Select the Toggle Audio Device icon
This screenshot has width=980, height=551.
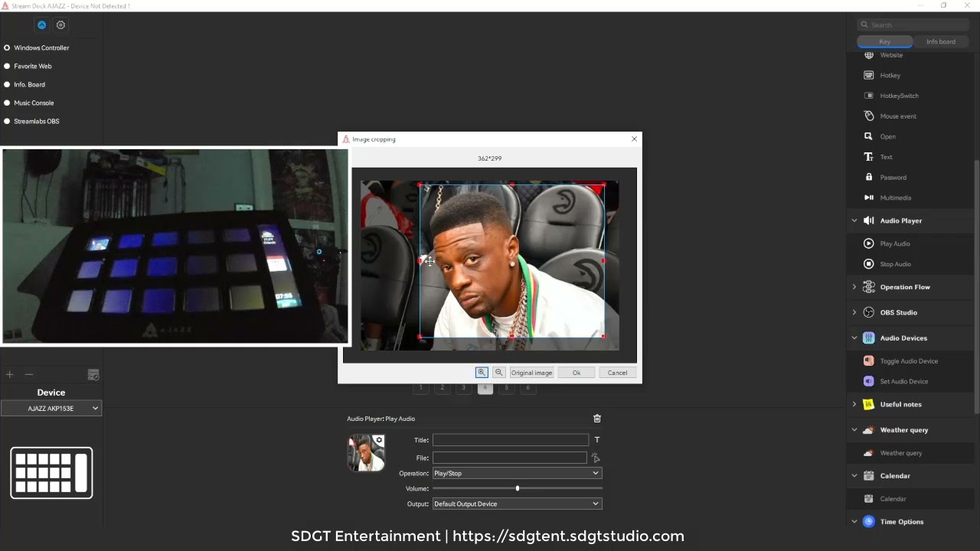pos(868,360)
